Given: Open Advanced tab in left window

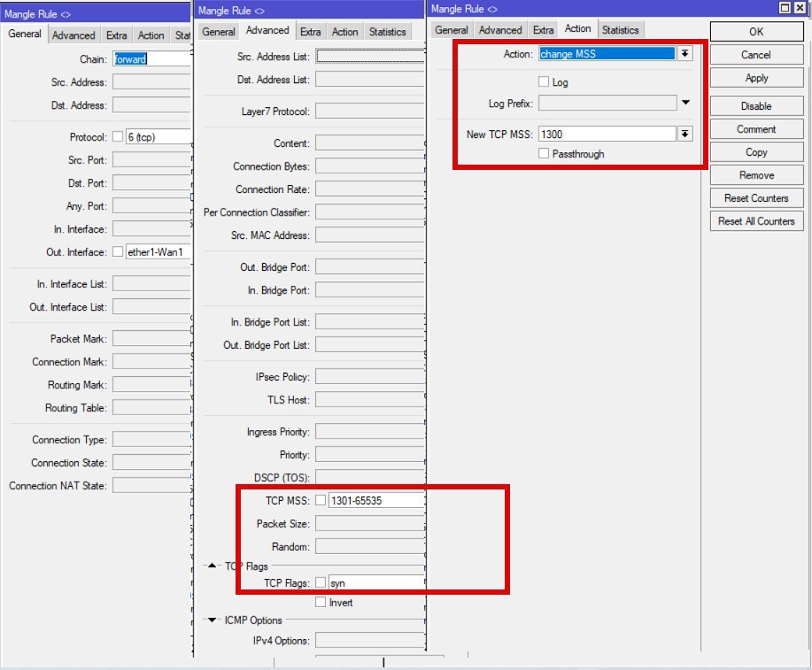Looking at the screenshot, I should point(73,35).
